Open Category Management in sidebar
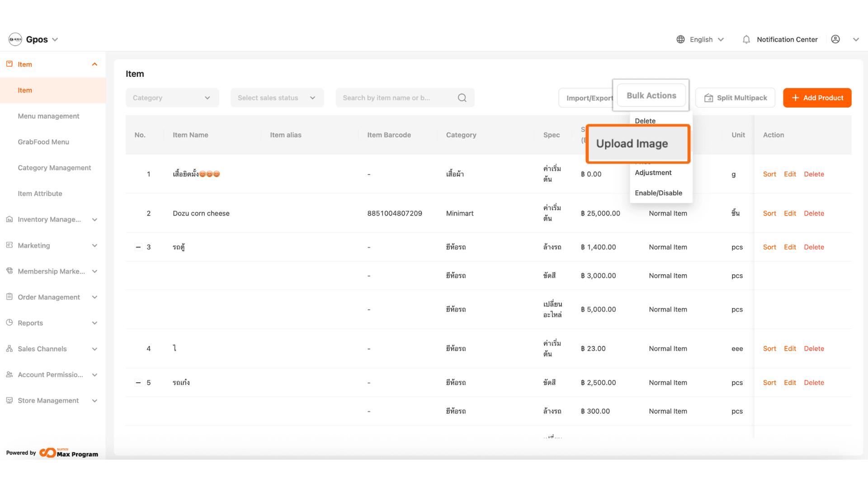The height and width of the screenshot is (488, 868). point(54,168)
